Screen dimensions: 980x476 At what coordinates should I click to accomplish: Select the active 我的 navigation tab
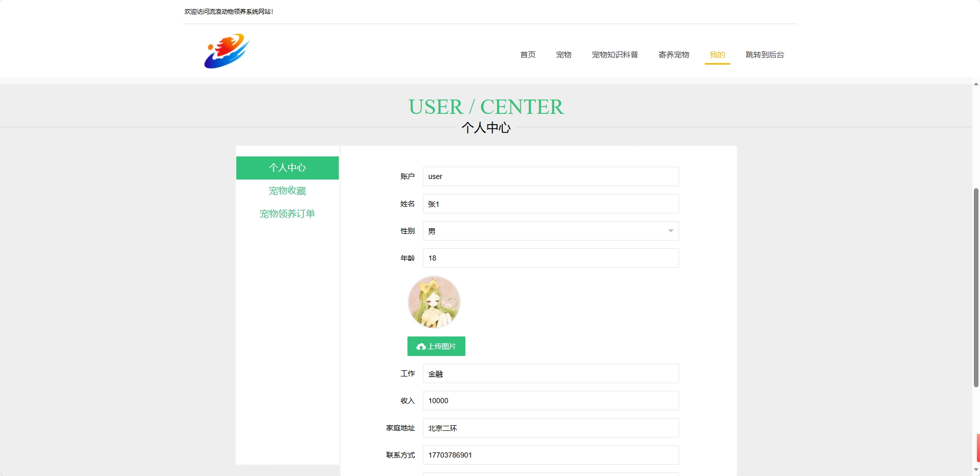(x=717, y=55)
